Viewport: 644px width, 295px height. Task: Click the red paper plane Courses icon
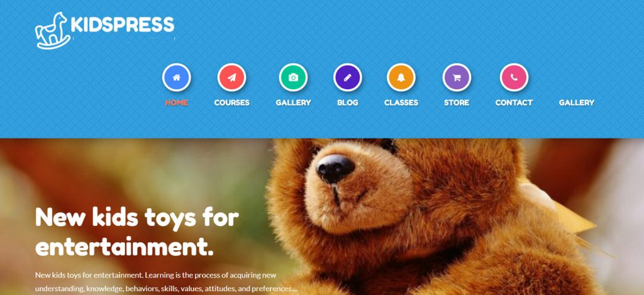231,77
